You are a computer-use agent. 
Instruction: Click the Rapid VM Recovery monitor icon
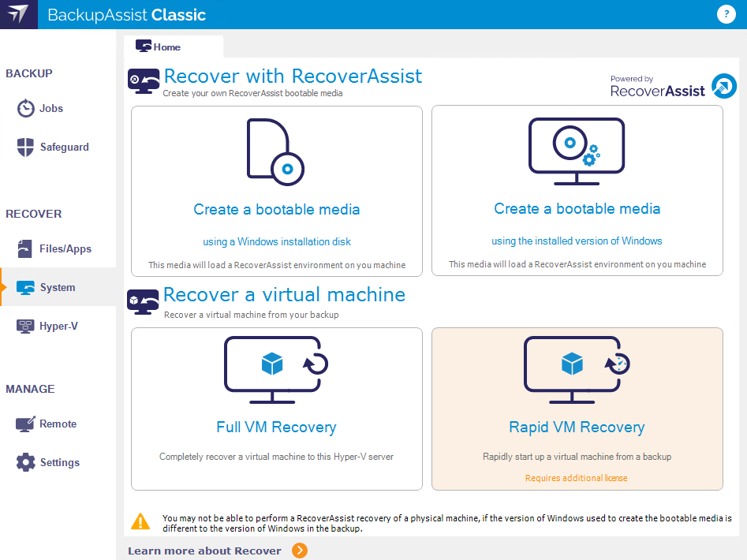577,370
